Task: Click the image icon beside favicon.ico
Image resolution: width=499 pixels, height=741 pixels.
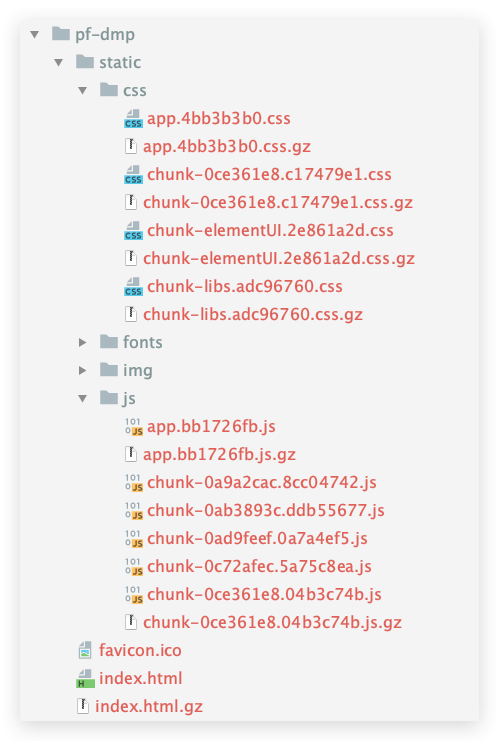Action: tap(85, 650)
